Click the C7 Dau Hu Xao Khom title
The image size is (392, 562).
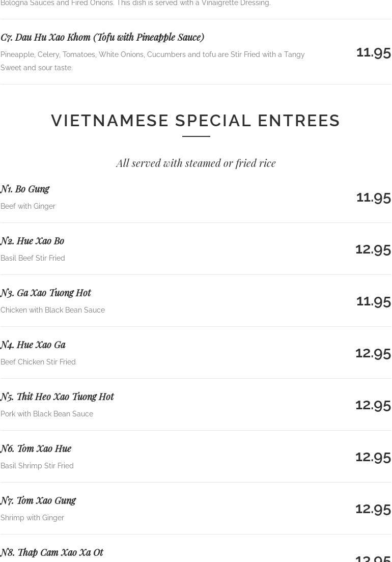pos(102,37)
